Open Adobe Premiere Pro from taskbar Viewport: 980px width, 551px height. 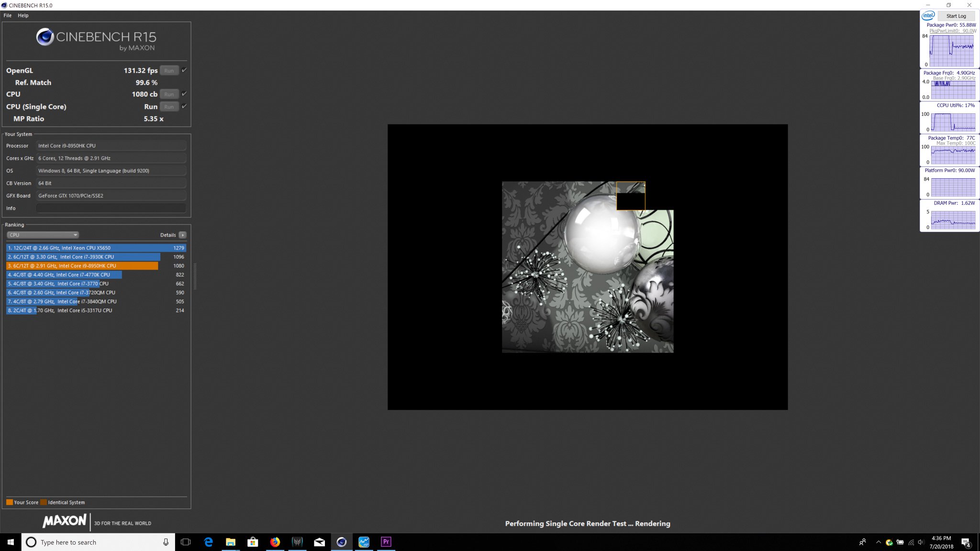tap(386, 542)
